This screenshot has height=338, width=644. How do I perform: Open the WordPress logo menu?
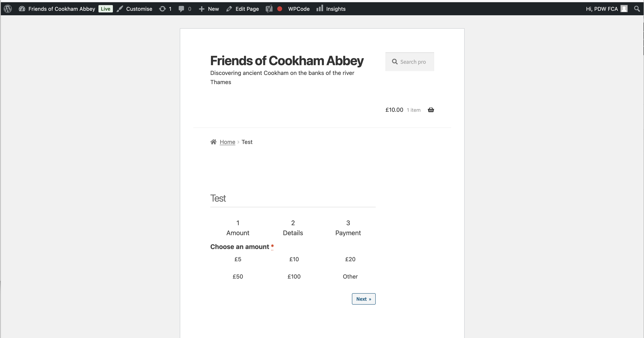tap(8, 9)
